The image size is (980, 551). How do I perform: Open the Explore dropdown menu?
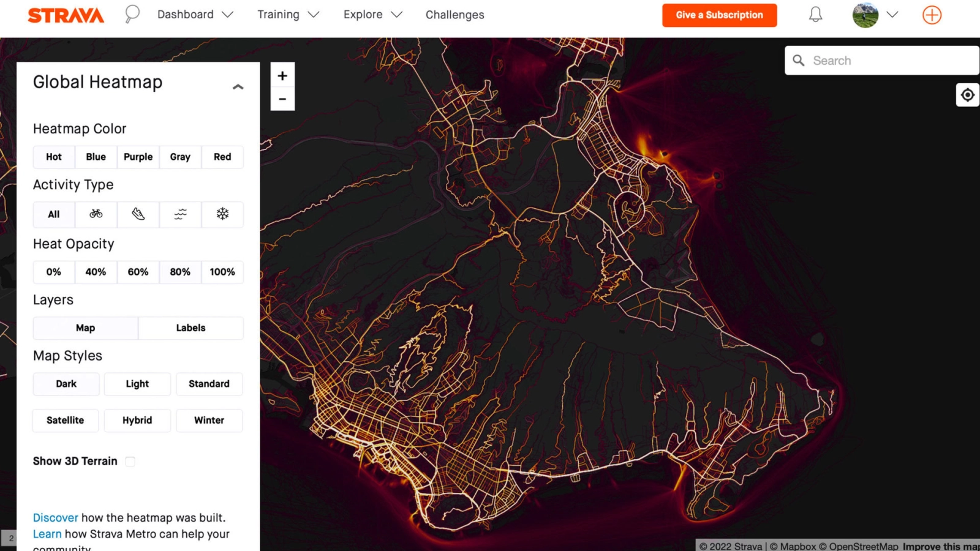tap(363, 14)
